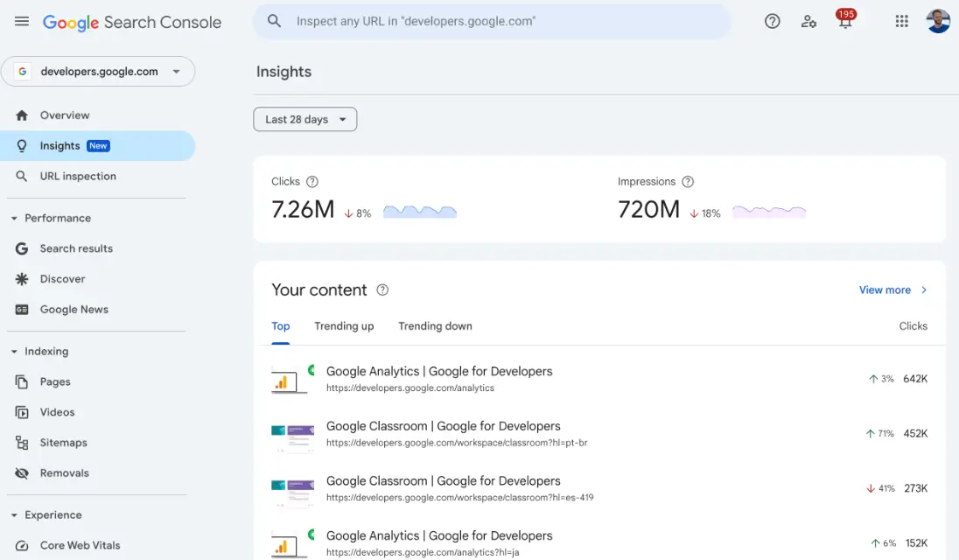Click the Clicks info help icon

tap(312, 182)
